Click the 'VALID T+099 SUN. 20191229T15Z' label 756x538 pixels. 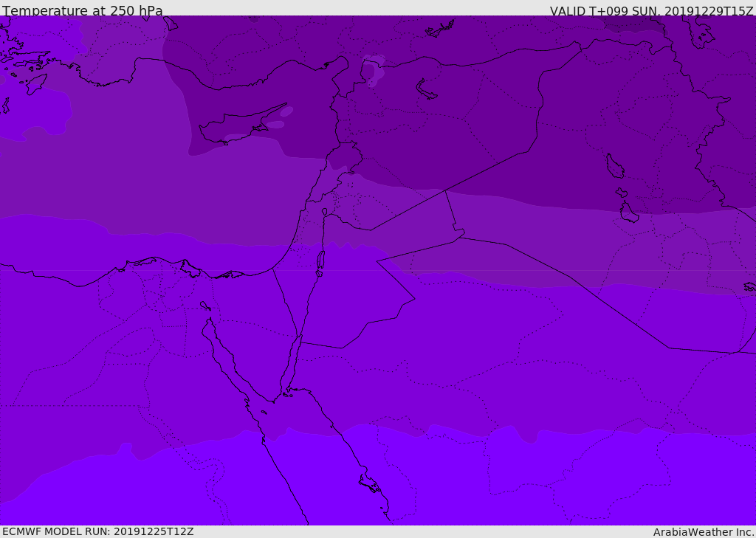click(x=651, y=11)
